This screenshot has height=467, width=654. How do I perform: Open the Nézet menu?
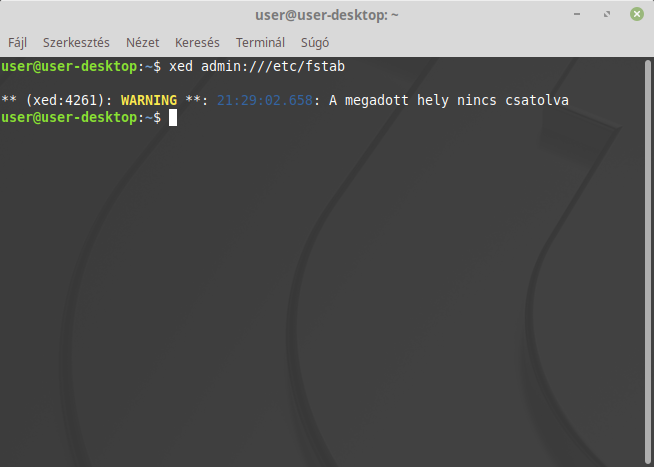(143, 43)
